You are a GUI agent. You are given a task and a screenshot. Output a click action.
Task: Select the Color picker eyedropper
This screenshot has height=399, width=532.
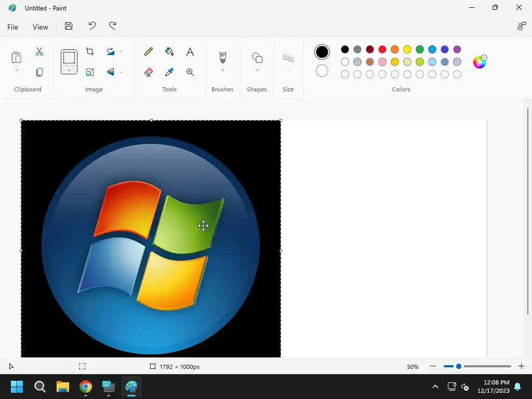169,72
